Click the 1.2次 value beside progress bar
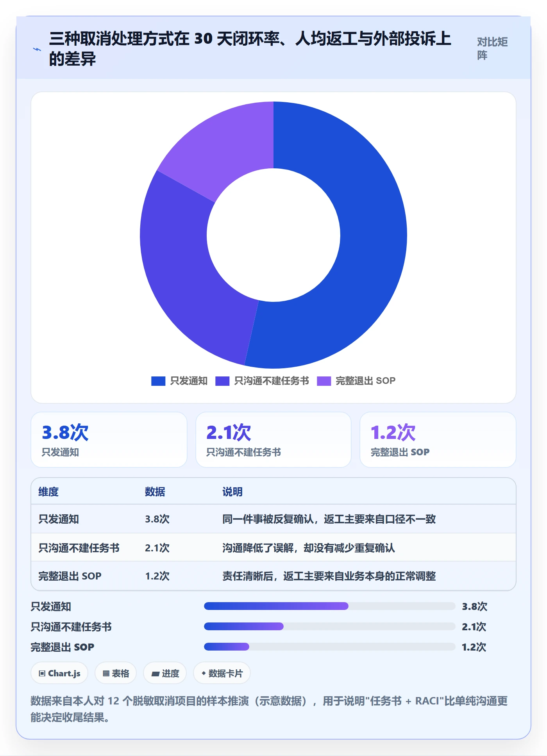The image size is (547, 756). pyautogui.click(x=474, y=647)
